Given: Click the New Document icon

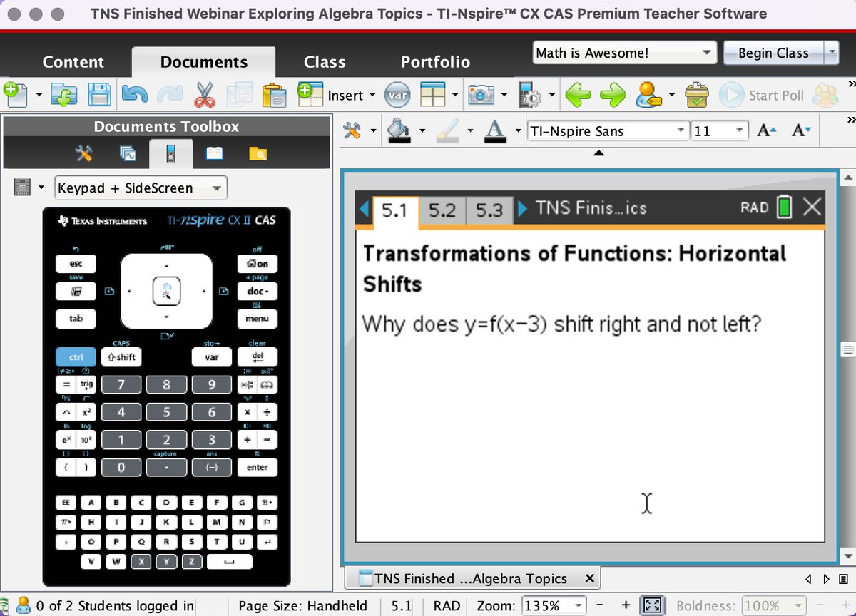Looking at the screenshot, I should tap(16, 95).
